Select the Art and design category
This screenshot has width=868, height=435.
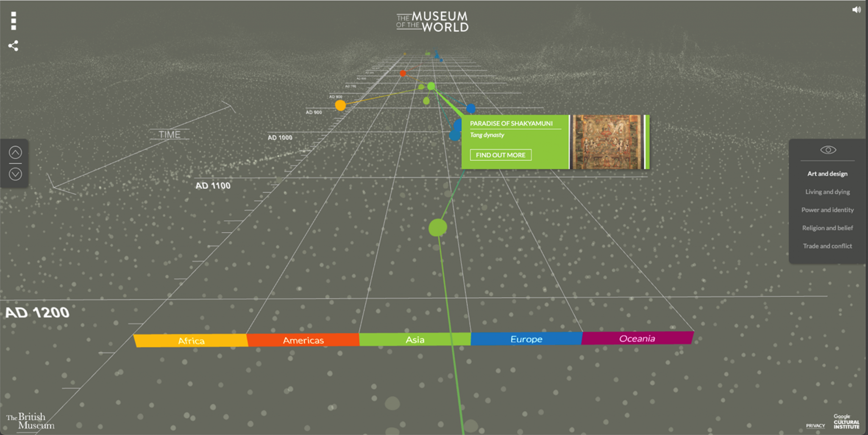click(x=827, y=173)
